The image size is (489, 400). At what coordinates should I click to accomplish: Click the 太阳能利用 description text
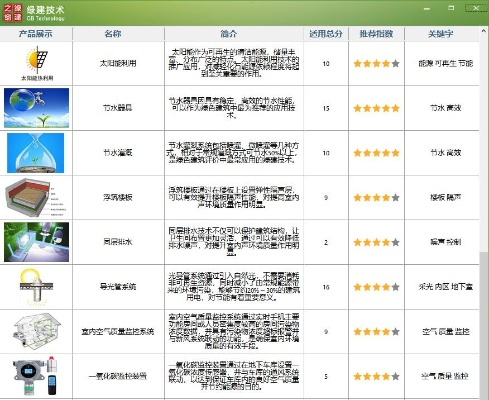(x=234, y=63)
